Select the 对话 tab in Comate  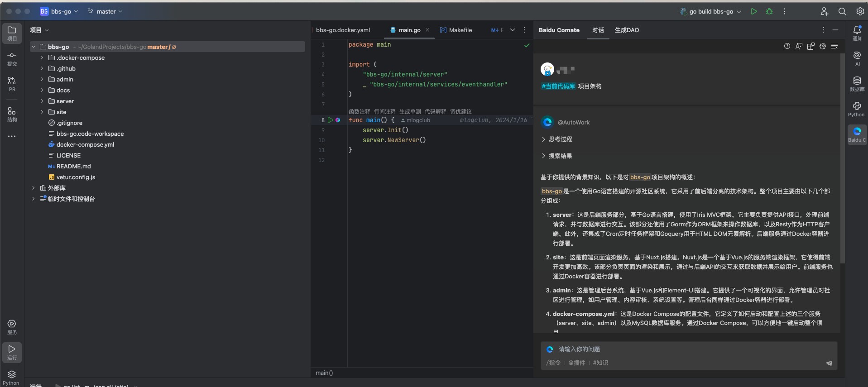click(598, 30)
